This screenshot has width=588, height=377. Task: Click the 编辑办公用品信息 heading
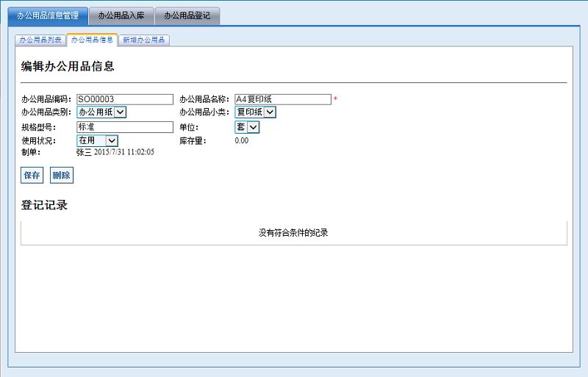point(68,67)
